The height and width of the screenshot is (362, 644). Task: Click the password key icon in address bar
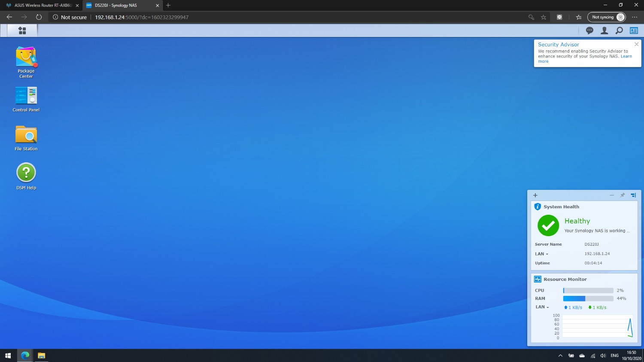tap(531, 17)
